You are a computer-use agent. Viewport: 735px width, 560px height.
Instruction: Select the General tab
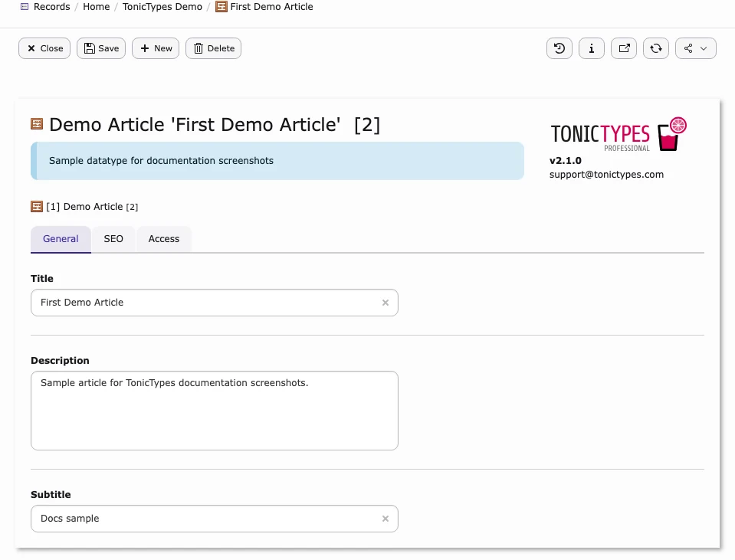61,239
